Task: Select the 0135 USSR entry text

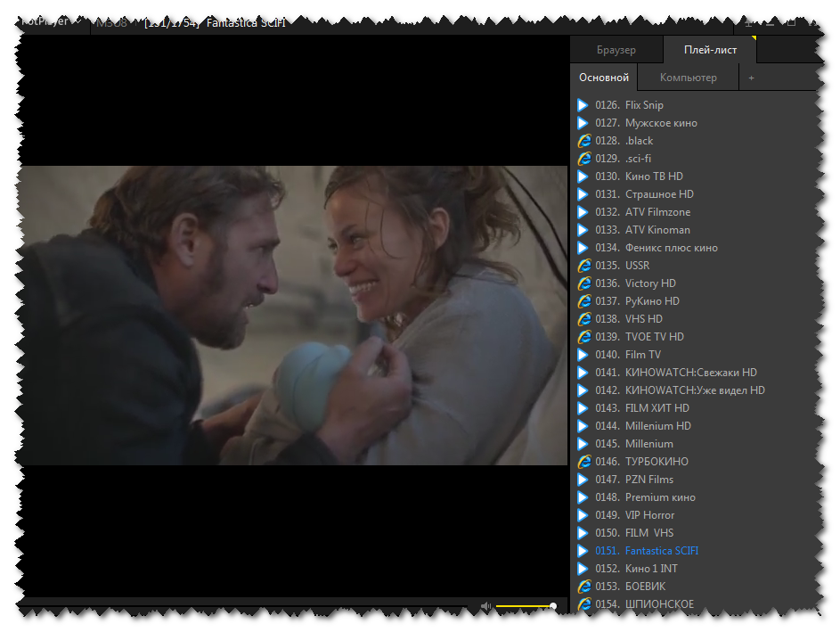Action: pyautogui.click(x=622, y=266)
